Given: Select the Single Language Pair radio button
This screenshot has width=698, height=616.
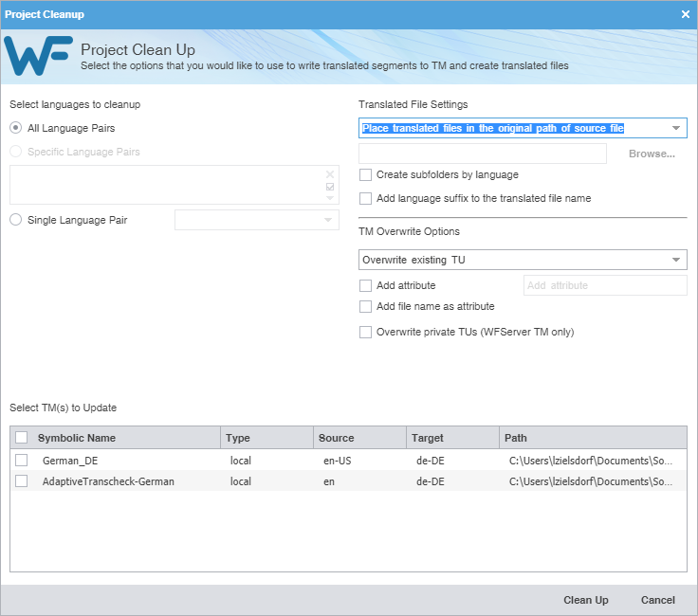Looking at the screenshot, I should tap(16, 220).
